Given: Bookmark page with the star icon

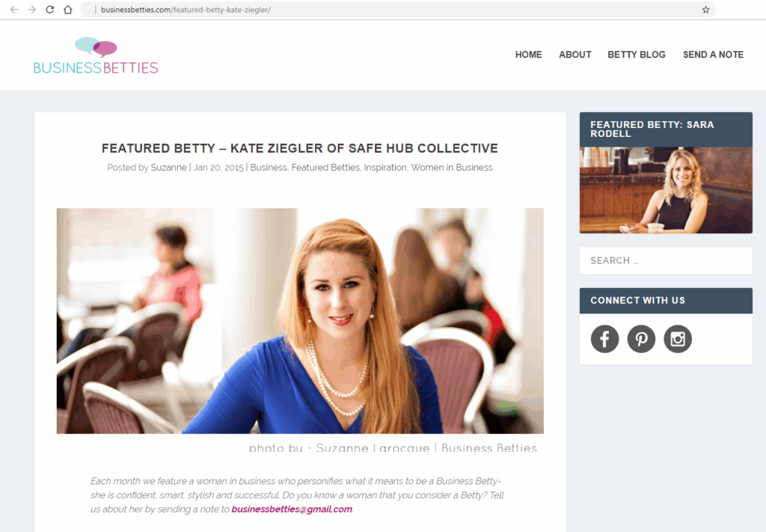Looking at the screenshot, I should (x=705, y=9).
